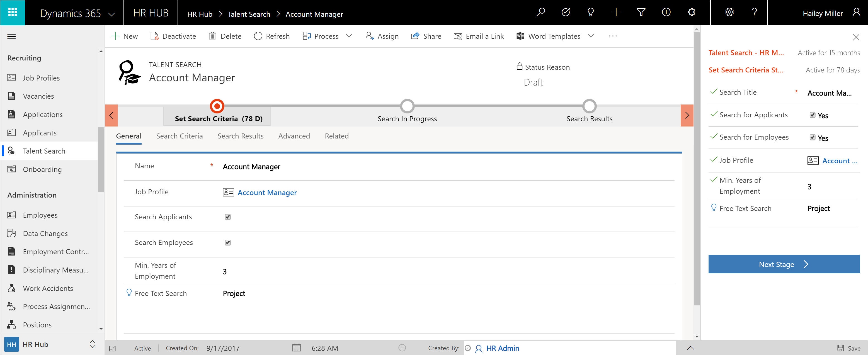
Task: Open the Job Profile Account link in the flyout
Action: (839, 161)
